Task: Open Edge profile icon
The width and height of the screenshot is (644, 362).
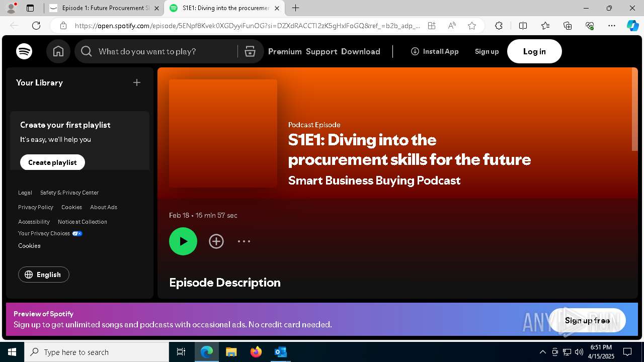Action: (11, 8)
